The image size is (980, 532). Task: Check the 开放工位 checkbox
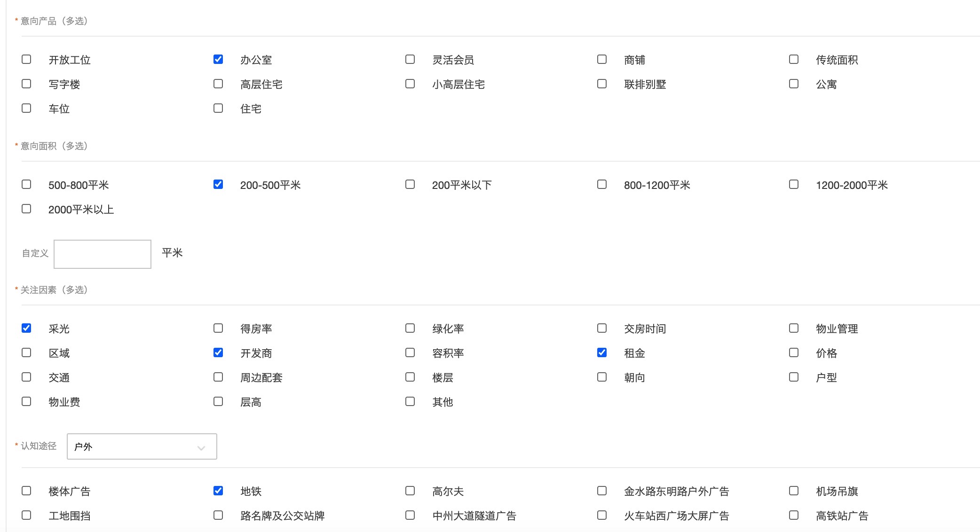click(26, 60)
